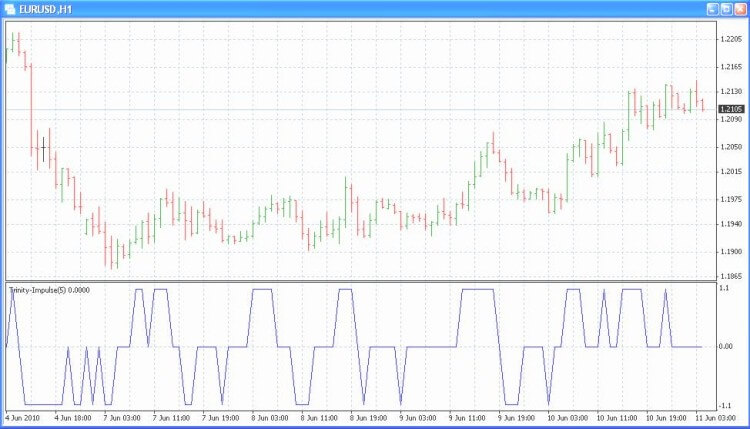750x429 pixels.
Task: Click the indicator 1.1 upper scale label
Action: [724, 288]
